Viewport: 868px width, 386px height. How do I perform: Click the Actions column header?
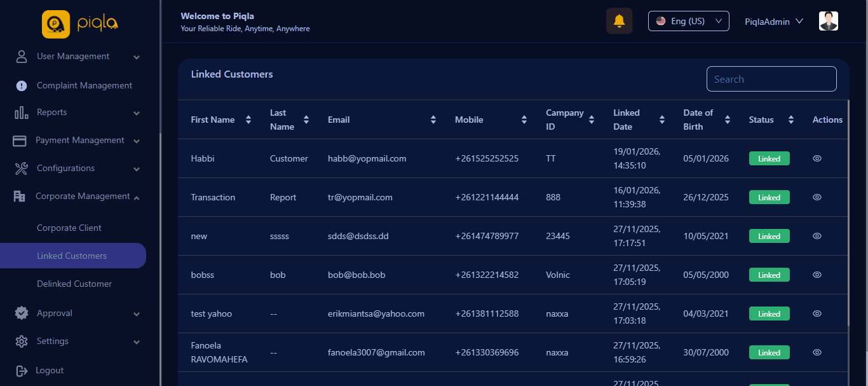[x=827, y=120]
